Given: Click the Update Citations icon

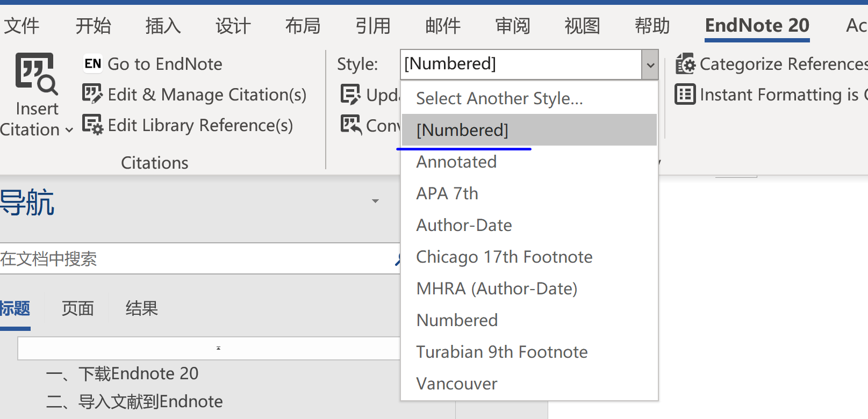Looking at the screenshot, I should pyautogui.click(x=351, y=95).
